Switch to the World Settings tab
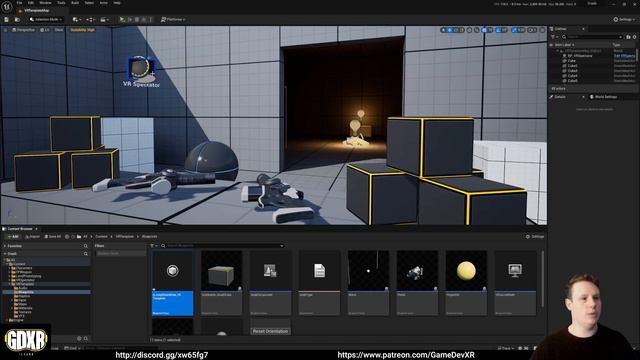 (x=604, y=97)
